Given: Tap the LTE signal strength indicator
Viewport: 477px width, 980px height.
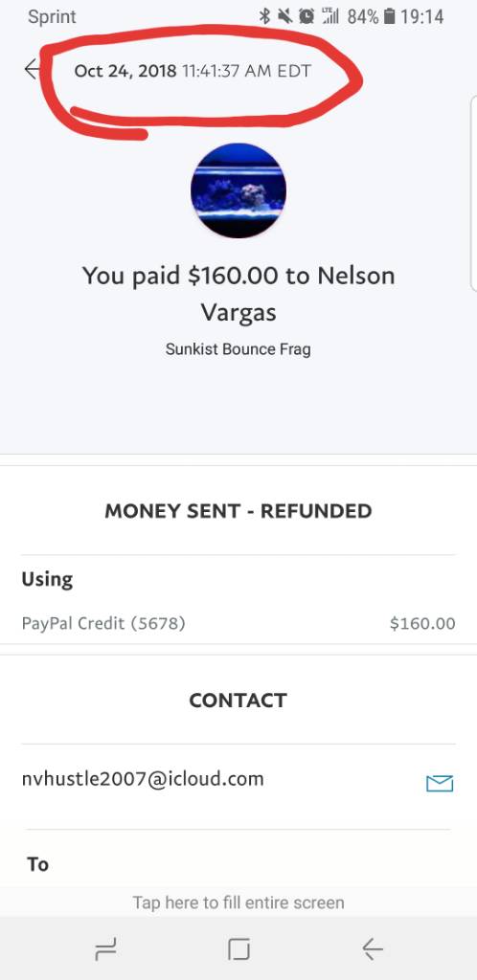Looking at the screenshot, I should click(329, 16).
